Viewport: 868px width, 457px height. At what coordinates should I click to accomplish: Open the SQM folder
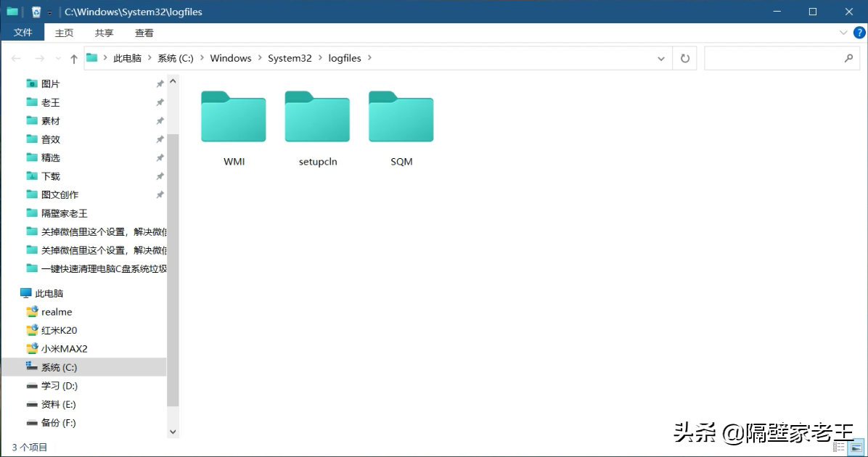pos(401,128)
